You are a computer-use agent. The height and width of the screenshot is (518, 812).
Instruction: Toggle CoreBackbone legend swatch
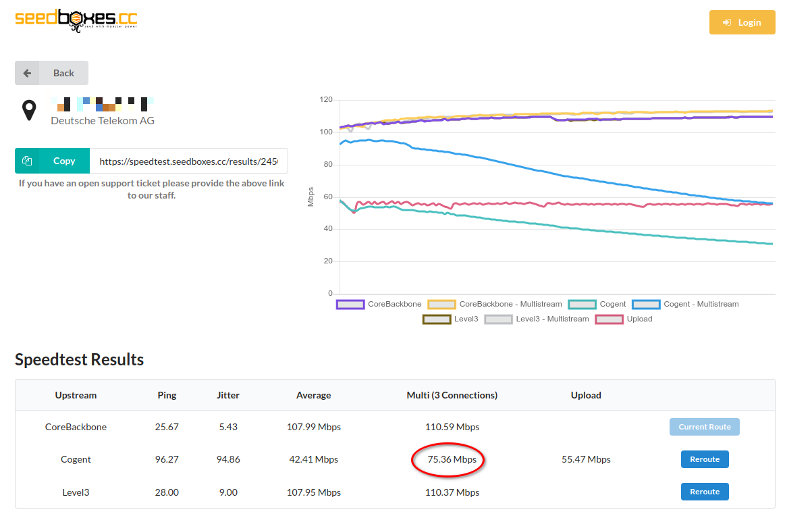[x=350, y=304]
